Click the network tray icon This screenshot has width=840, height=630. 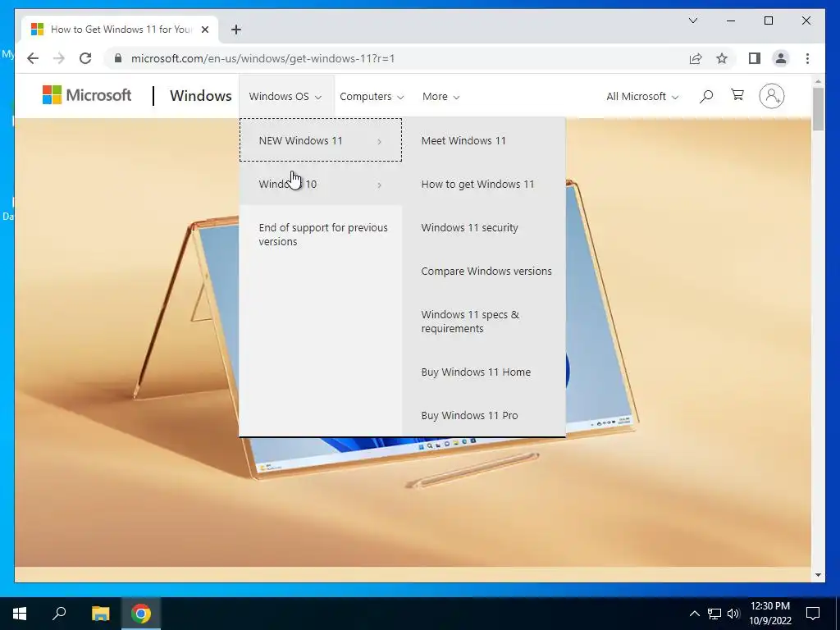[x=714, y=614]
